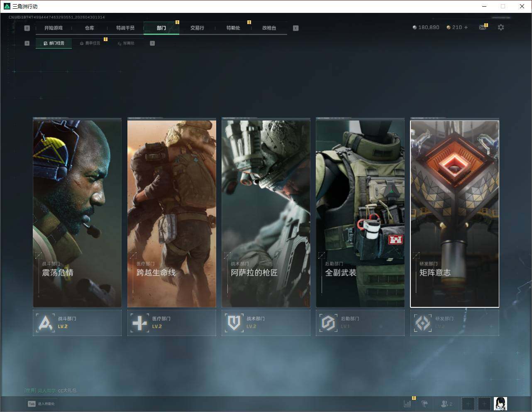Image resolution: width=532 pixels, height=412 pixels.
Task: Click the gold currency coin icon
Action: (x=449, y=27)
